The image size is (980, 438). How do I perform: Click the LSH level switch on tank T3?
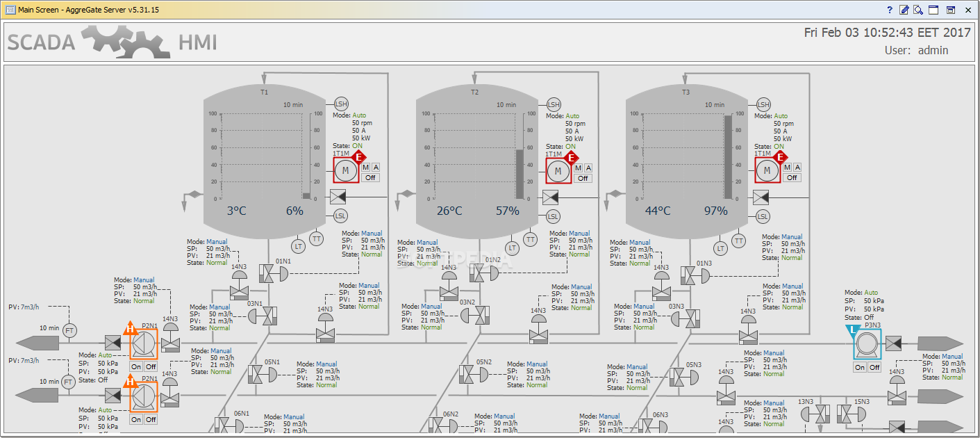click(x=763, y=104)
